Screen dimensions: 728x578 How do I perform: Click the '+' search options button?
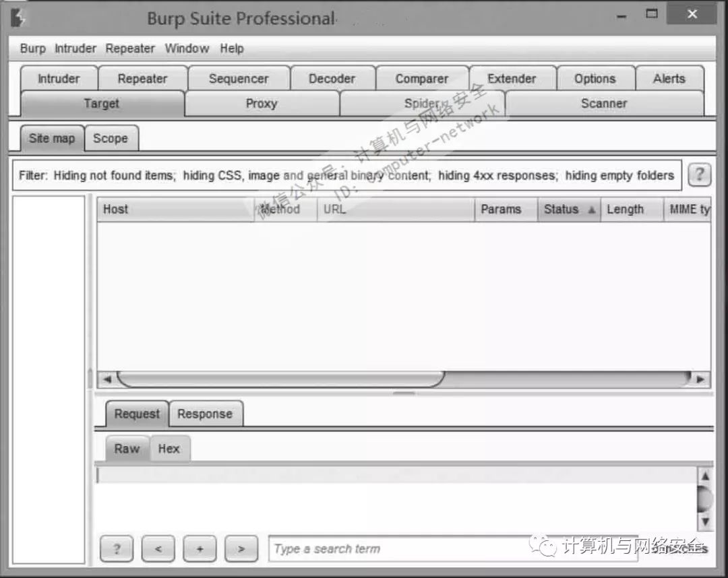tap(200, 549)
